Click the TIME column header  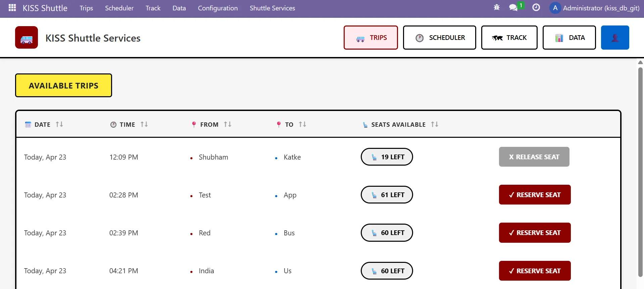coord(128,125)
